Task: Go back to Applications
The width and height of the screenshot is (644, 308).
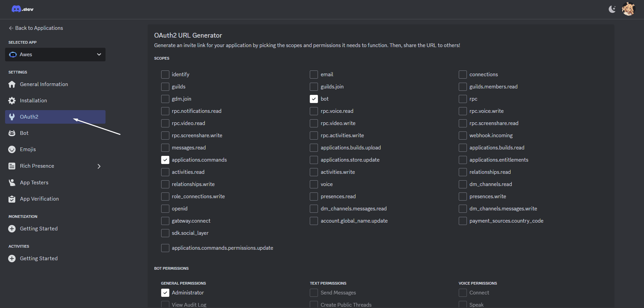Action: click(36, 28)
